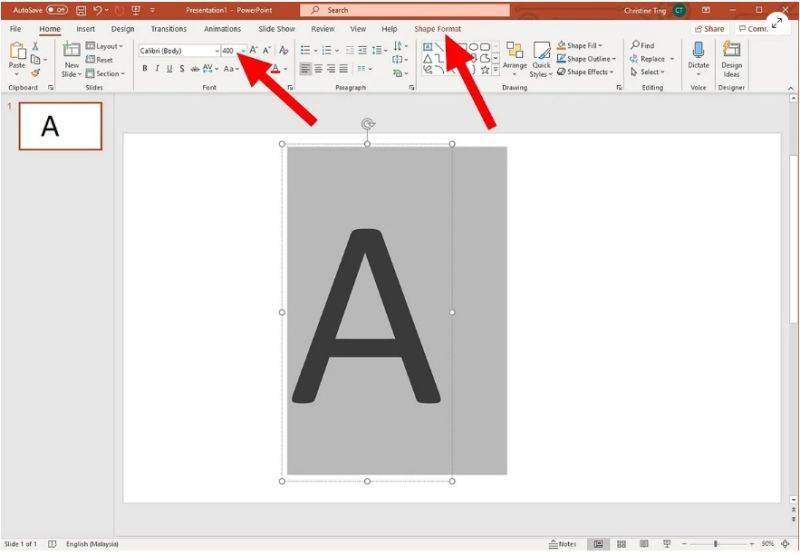The width and height of the screenshot is (800, 555).
Task: Toggle AutoSave switch
Action: [x=57, y=10]
